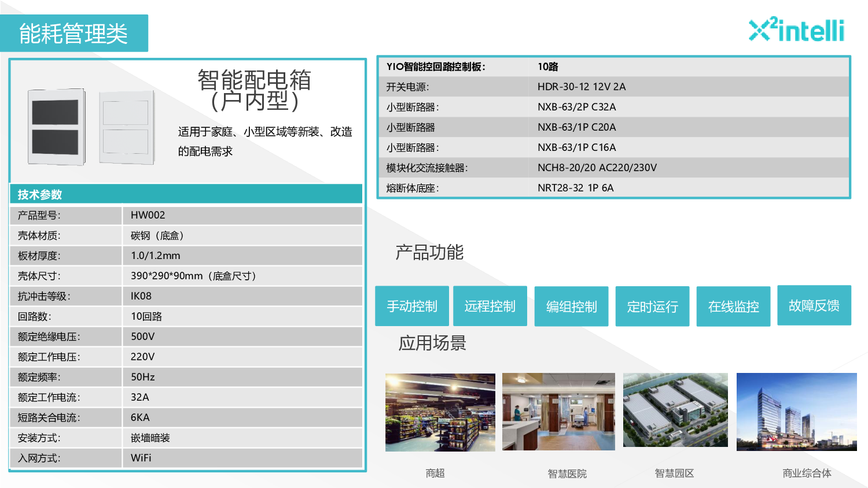Select the NCH8-20/20 AC220/230V value
Image resolution: width=868 pixels, height=488 pixels.
coord(597,168)
